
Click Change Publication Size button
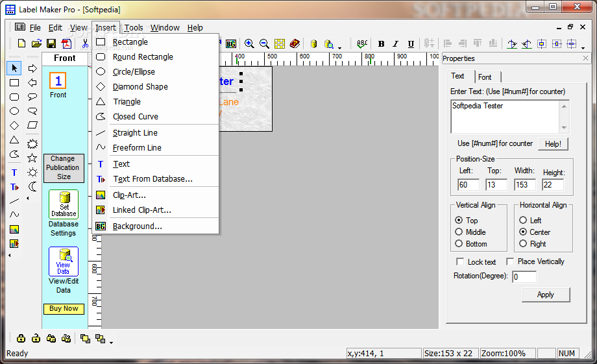coord(63,167)
